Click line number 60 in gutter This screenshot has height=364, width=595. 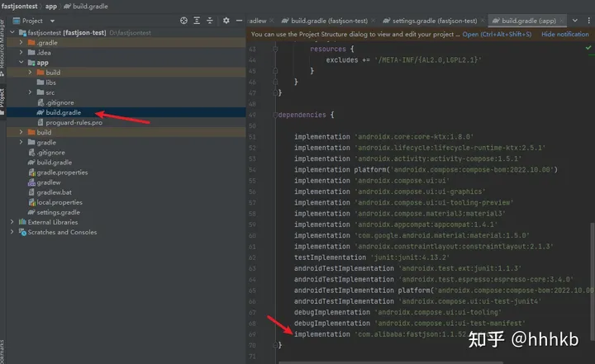[x=252, y=235]
